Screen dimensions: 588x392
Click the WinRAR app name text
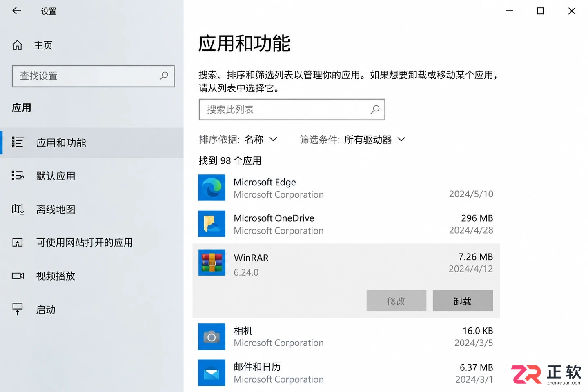pos(251,258)
